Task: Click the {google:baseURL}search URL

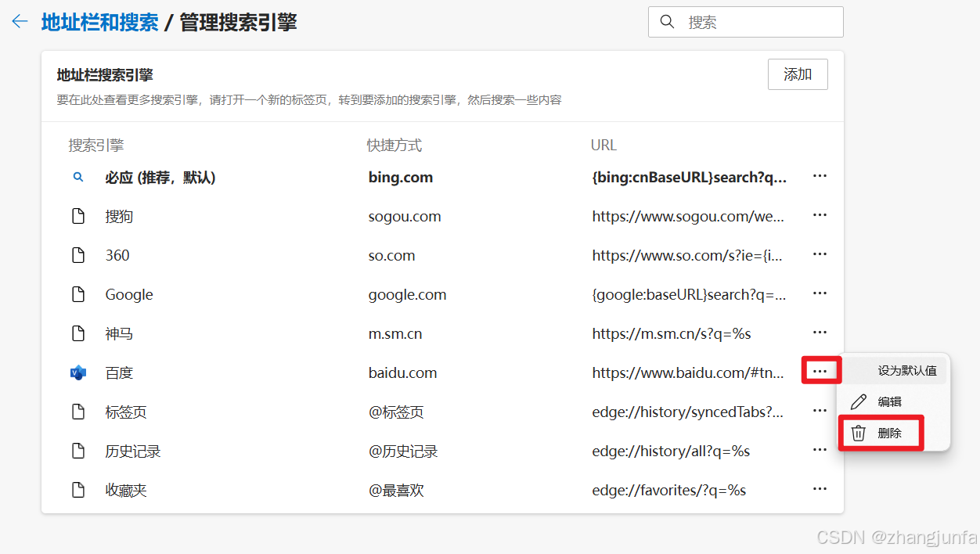Action: pos(690,295)
